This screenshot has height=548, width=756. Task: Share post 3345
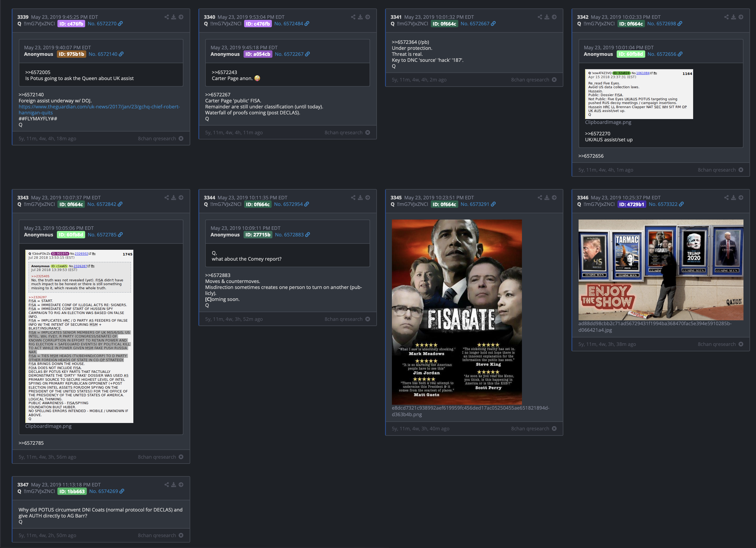540,198
